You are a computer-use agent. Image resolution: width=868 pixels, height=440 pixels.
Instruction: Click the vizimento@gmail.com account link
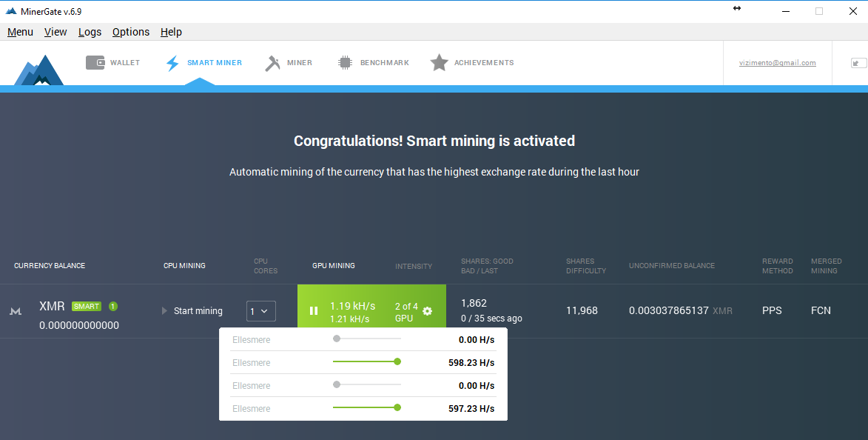pyautogui.click(x=777, y=63)
